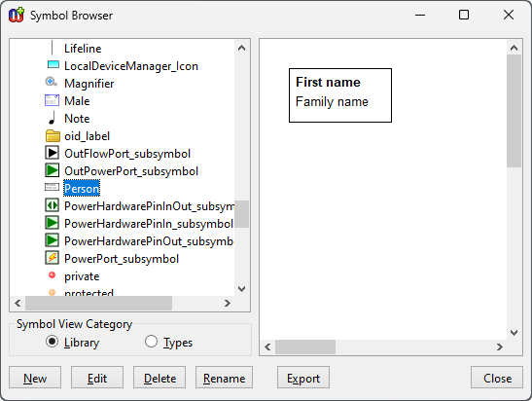Select OutPowerPort_subsymbol entry
532x401 pixels.
(x=131, y=171)
